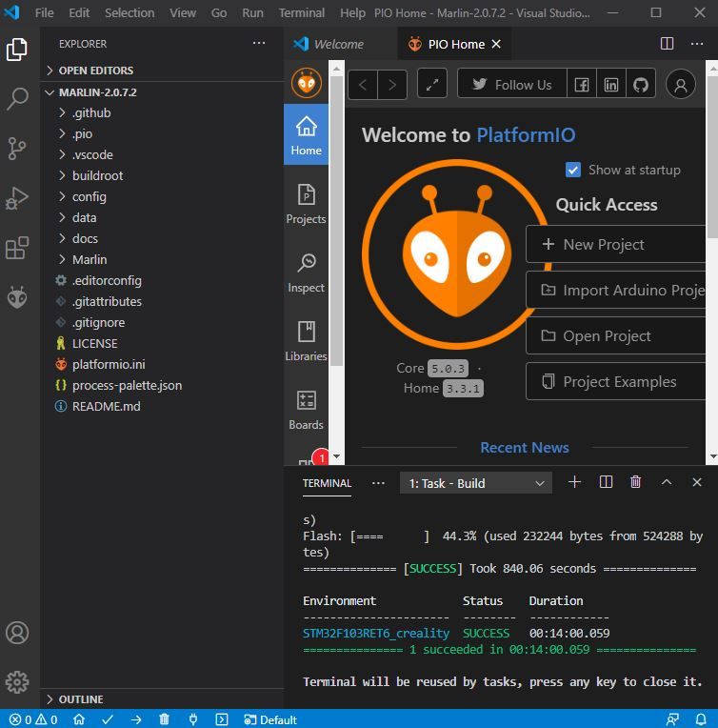This screenshot has width=718, height=728.
Task: Open Source Control in activity bar
Action: [17, 149]
